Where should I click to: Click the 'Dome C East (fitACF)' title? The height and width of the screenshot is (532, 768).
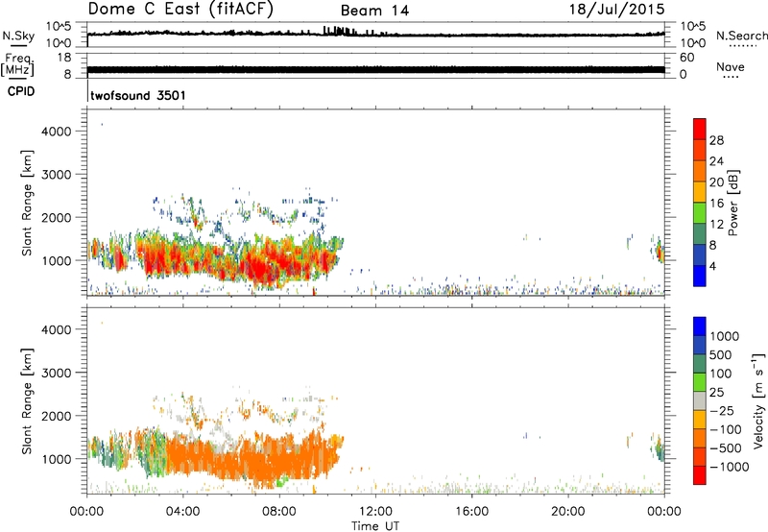(x=180, y=10)
